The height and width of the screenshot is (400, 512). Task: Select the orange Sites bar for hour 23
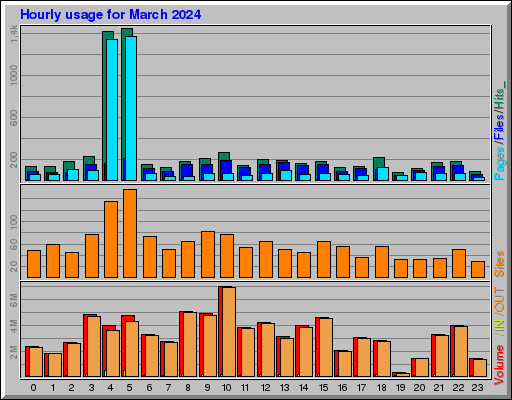tap(478, 269)
